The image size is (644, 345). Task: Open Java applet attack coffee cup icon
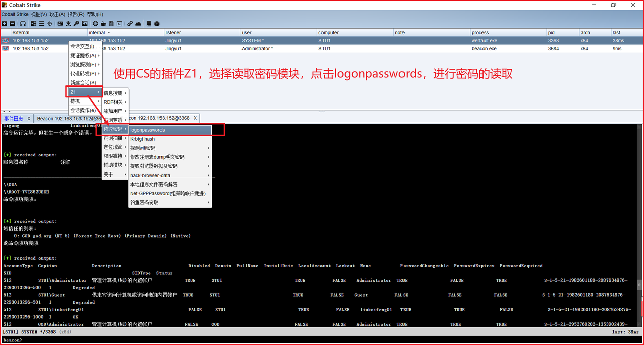click(103, 24)
